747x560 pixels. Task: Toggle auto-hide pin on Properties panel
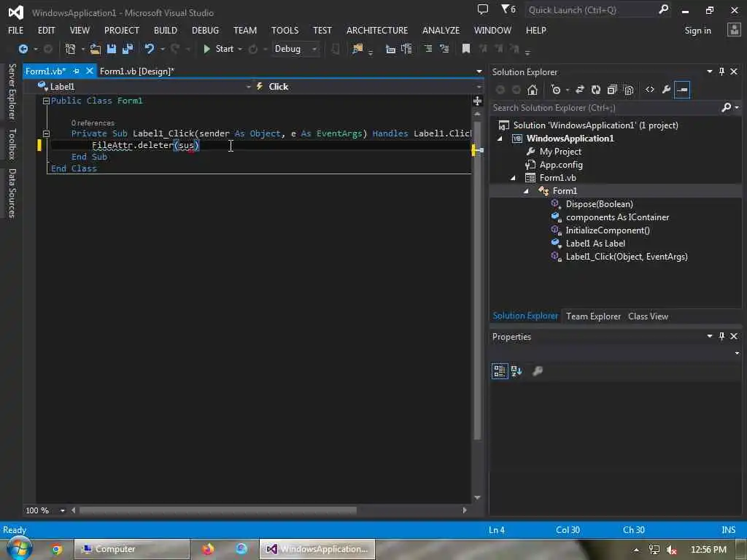click(721, 336)
